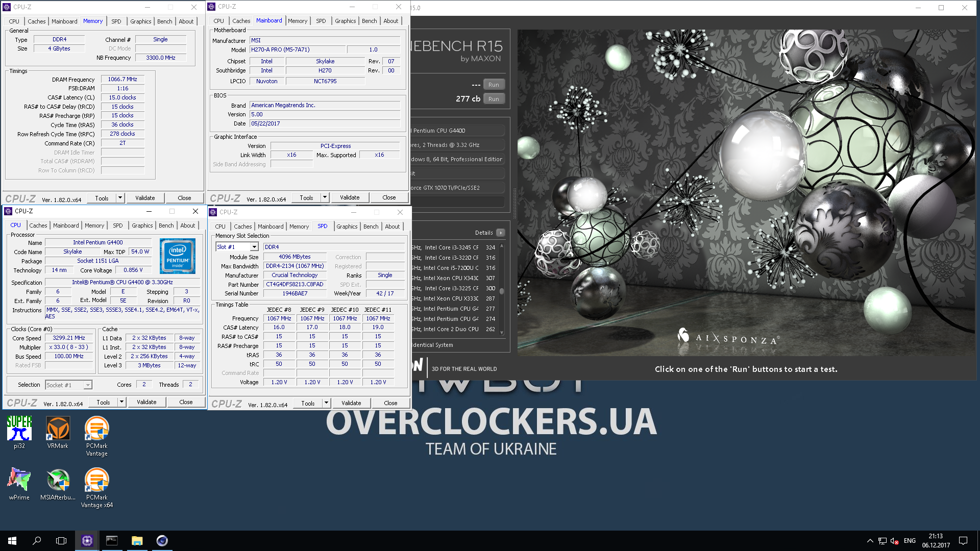Open the Action Center notifications

coord(963,541)
